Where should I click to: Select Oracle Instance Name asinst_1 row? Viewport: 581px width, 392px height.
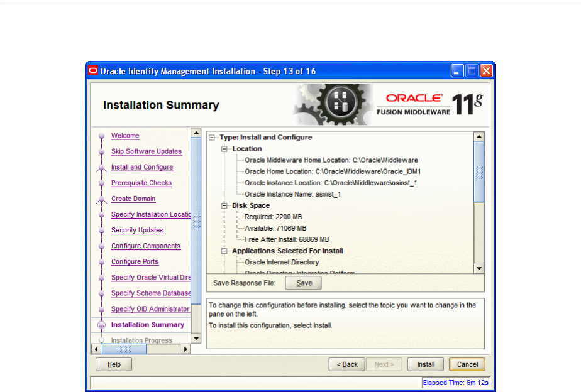point(293,194)
